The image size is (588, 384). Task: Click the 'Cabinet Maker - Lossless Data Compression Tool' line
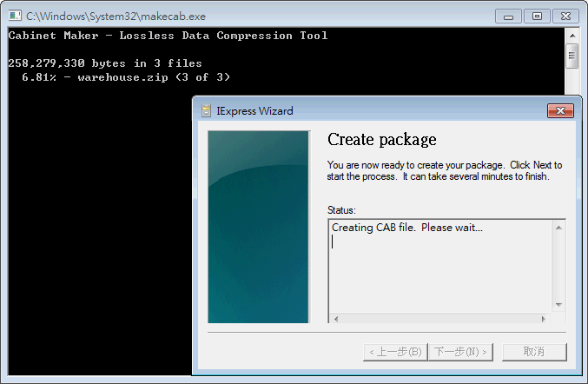pos(168,36)
